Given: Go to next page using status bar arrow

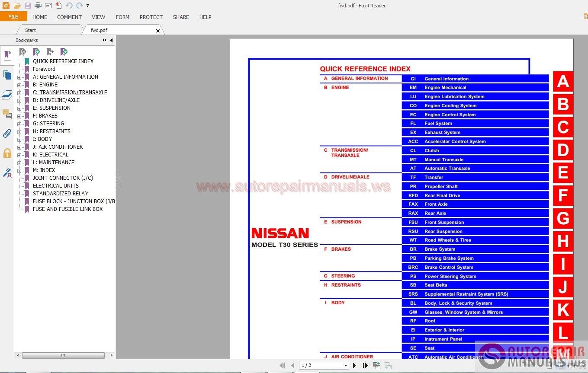Looking at the screenshot, I should 355,365.
